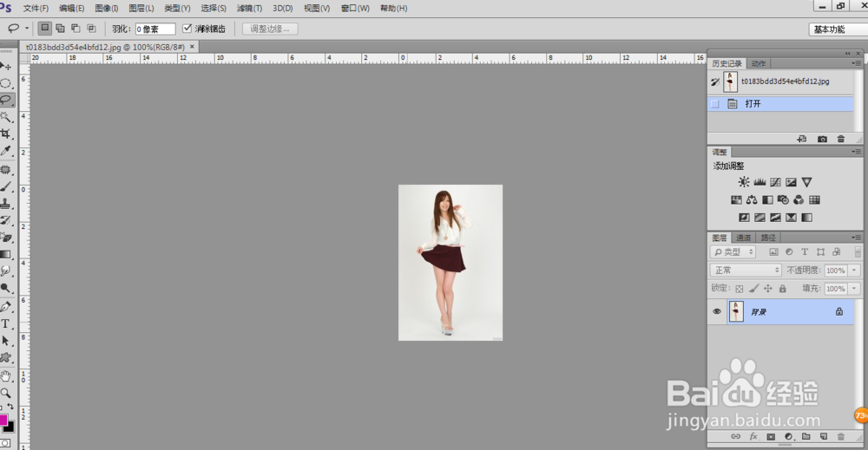The image size is (868, 450).
Task: Select the 打开 history state
Action: [x=780, y=103]
